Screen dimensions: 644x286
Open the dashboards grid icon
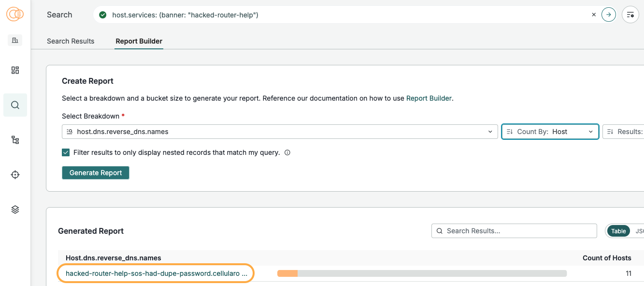(15, 70)
